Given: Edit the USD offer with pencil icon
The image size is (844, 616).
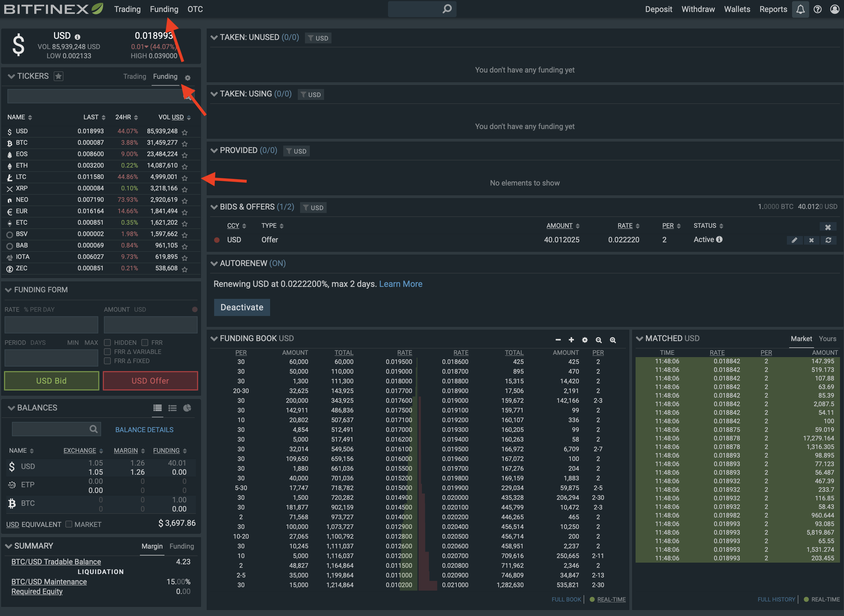Looking at the screenshot, I should [794, 240].
